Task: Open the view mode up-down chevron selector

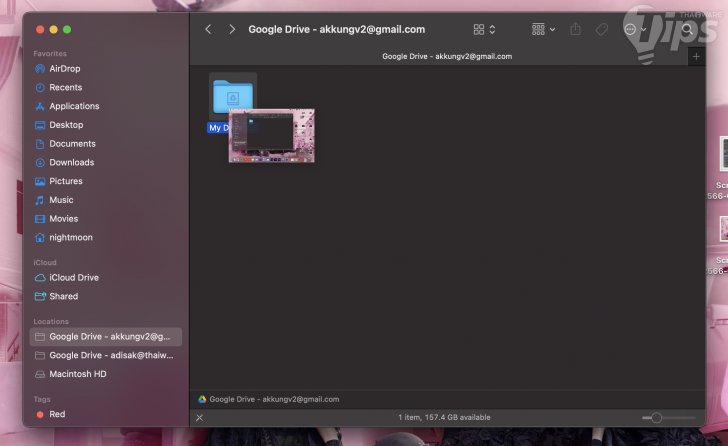Action: coord(492,29)
